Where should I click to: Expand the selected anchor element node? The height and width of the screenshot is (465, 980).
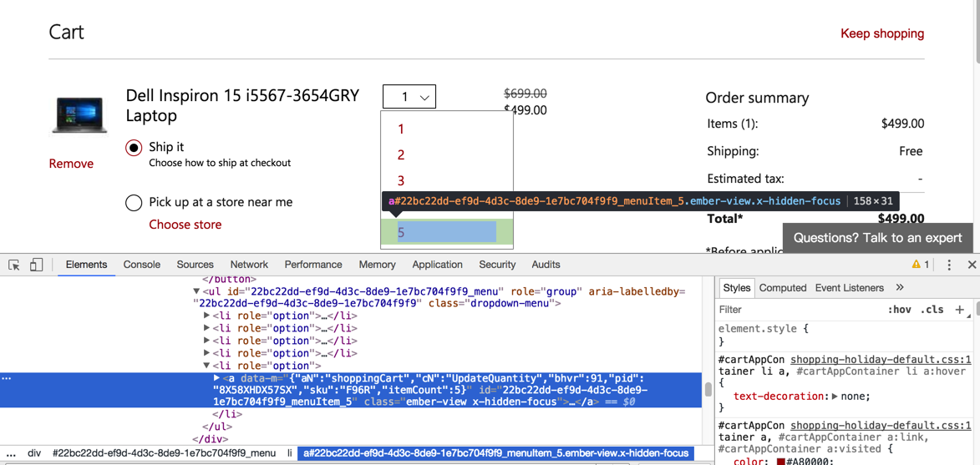point(217,378)
